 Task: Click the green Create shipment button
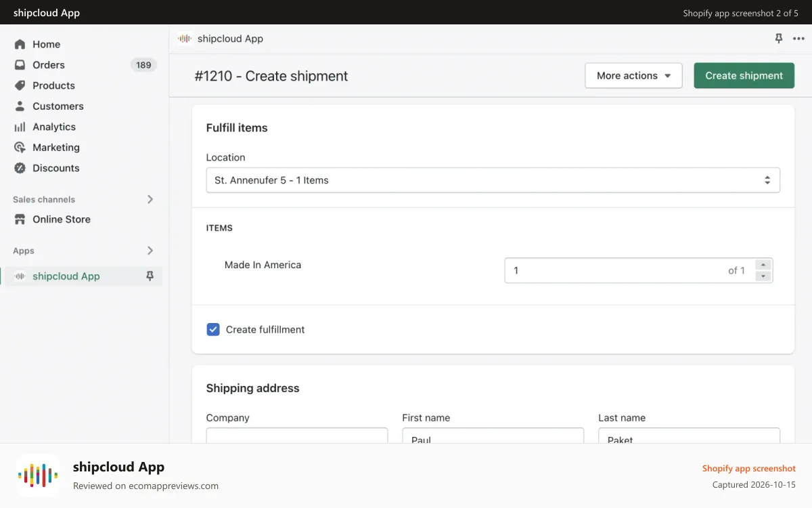[744, 76]
